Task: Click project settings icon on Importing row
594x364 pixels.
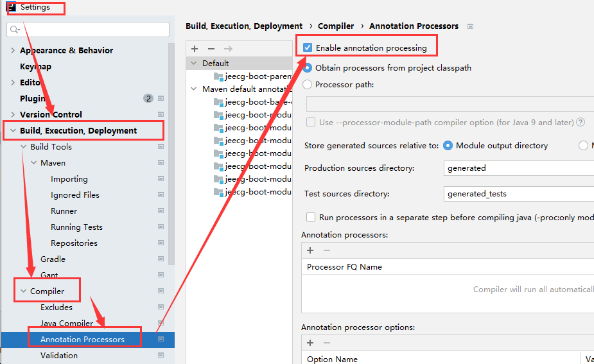Action: pyautogui.click(x=161, y=178)
